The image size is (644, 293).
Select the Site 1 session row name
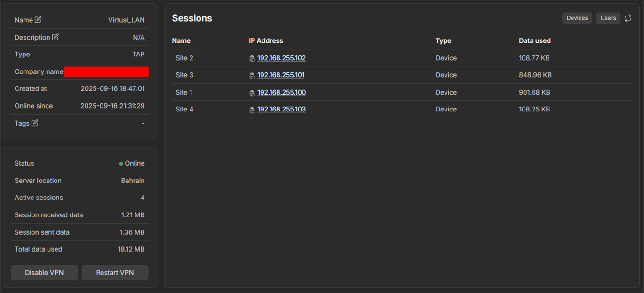tap(184, 93)
